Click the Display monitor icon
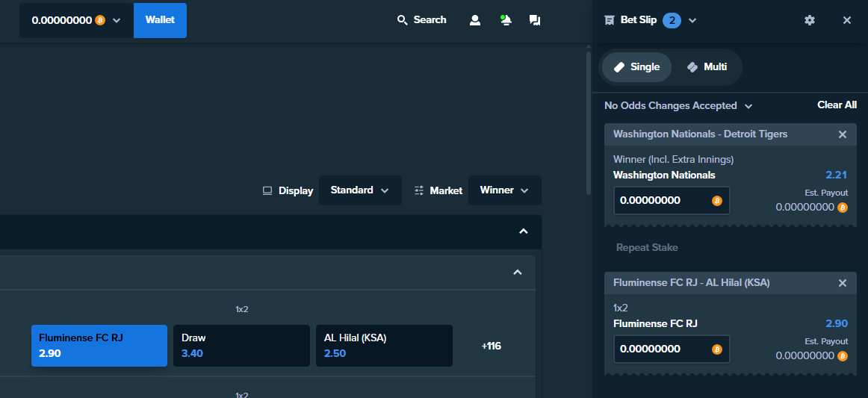 pos(267,191)
